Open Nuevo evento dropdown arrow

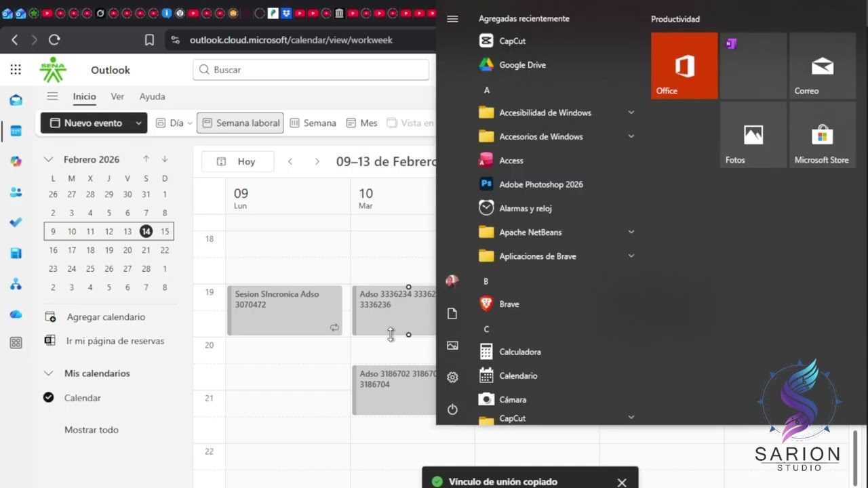138,123
